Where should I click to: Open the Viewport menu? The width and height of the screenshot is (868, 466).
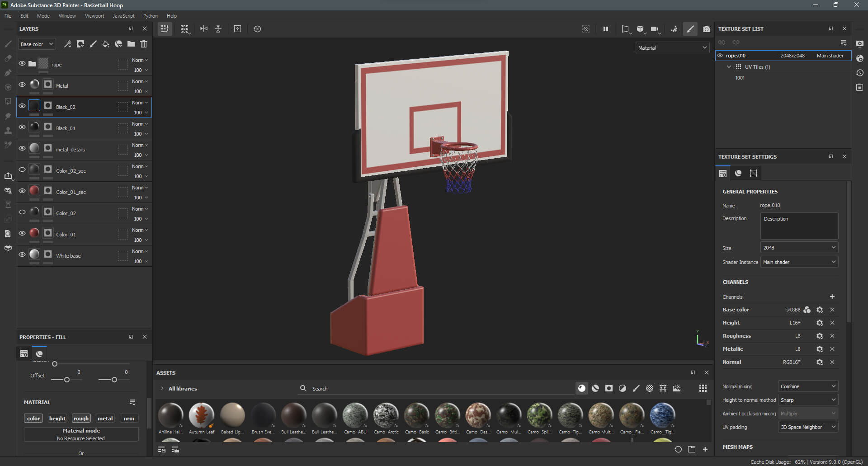click(x=94, y=16)
